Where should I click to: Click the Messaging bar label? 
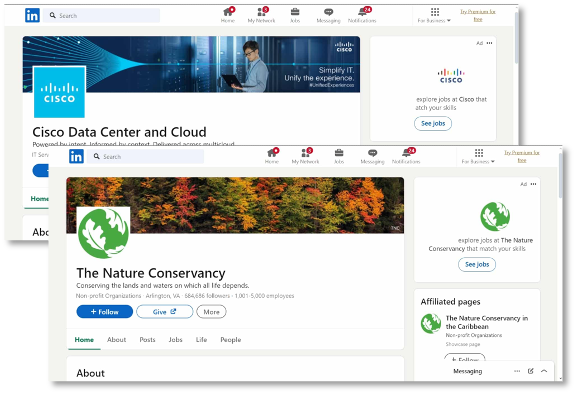pos(468,371)
